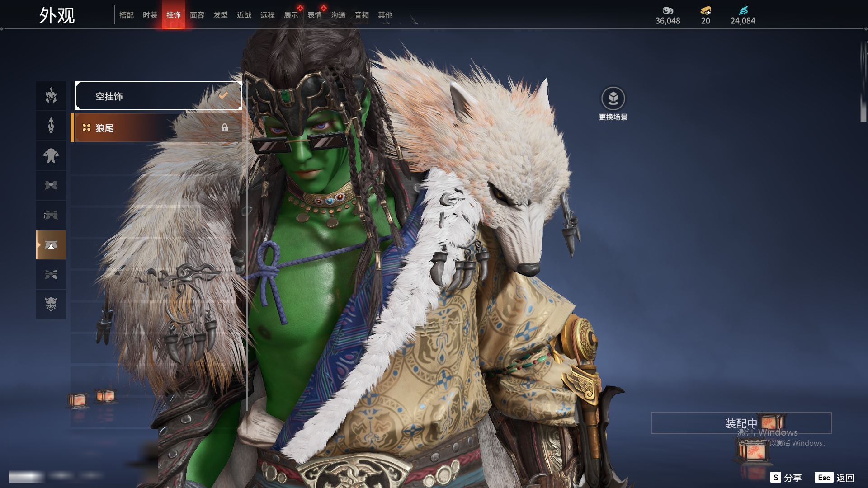Select the 狼尾 wolf tail entry
Viewport: 868px width, 488px height.
[156, 128]
